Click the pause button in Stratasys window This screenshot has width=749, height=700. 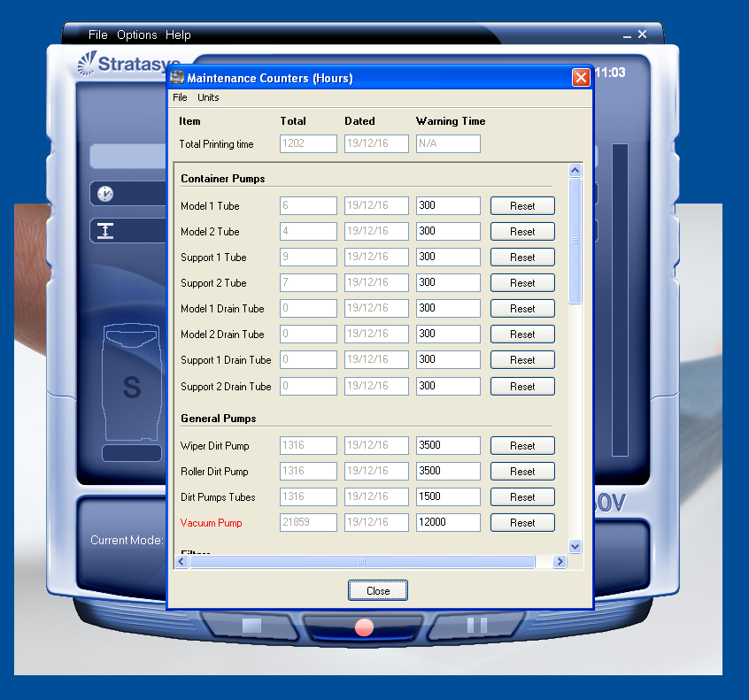(x=476, y=625)
